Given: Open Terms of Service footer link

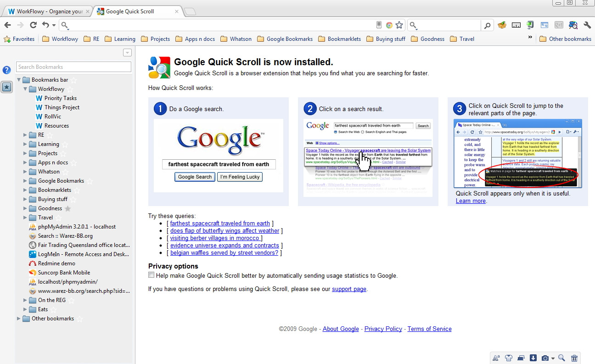Looking at the screenshot, I should (429, 329).
